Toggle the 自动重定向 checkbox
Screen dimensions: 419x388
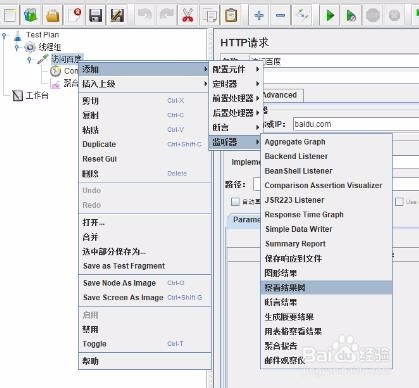coord(235,201)
